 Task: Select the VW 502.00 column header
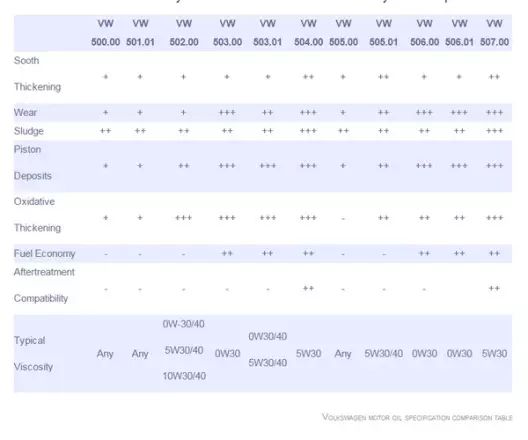[184, 33]
